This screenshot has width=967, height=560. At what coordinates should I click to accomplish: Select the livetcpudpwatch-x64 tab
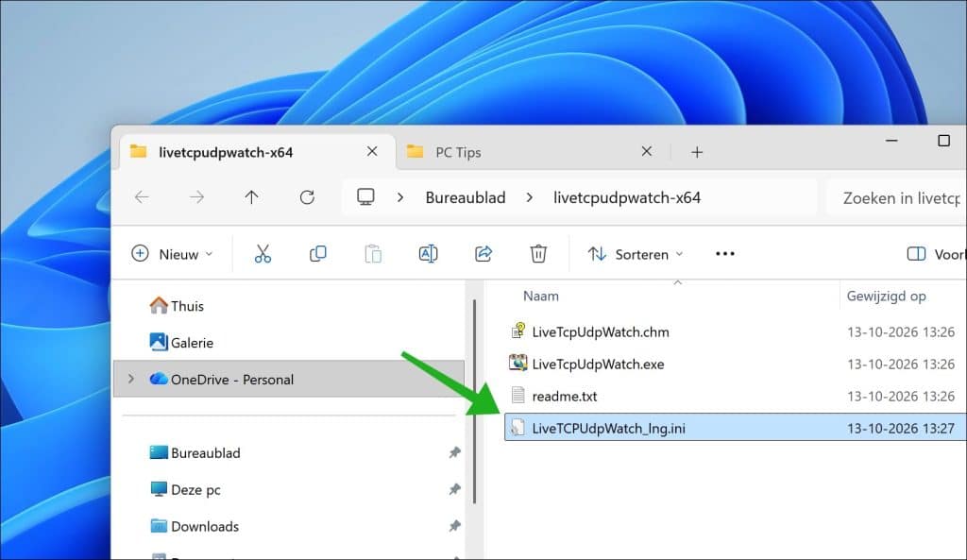(x=257, y=152)
